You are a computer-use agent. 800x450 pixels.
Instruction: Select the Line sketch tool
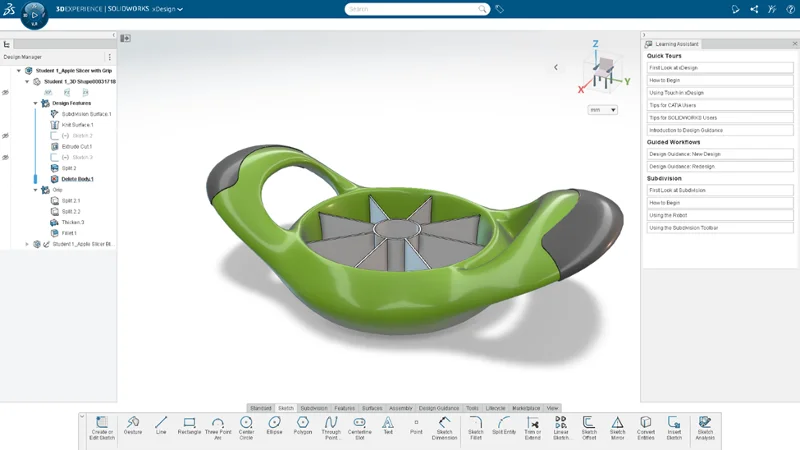[x=161, y=426]
